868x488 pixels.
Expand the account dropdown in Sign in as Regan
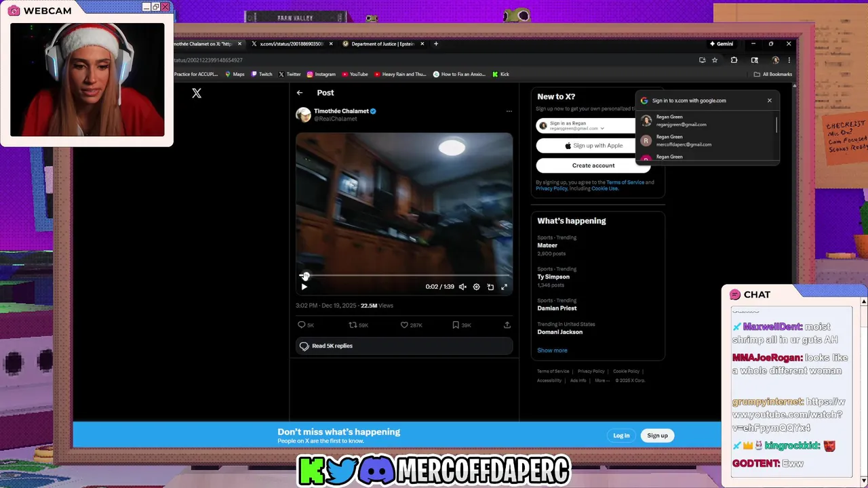(x=602, y=129)
